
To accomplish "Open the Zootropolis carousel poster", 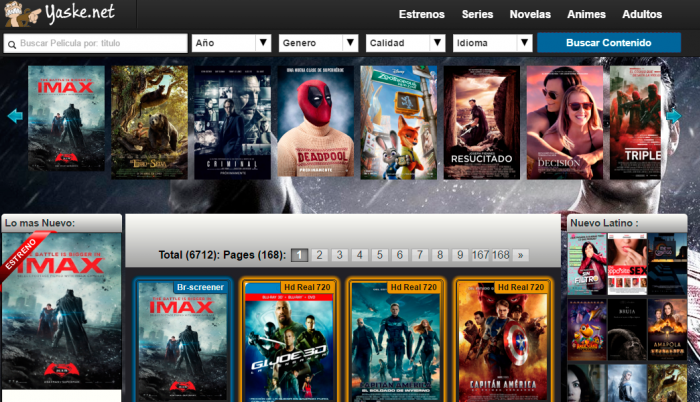I will 399,122.
